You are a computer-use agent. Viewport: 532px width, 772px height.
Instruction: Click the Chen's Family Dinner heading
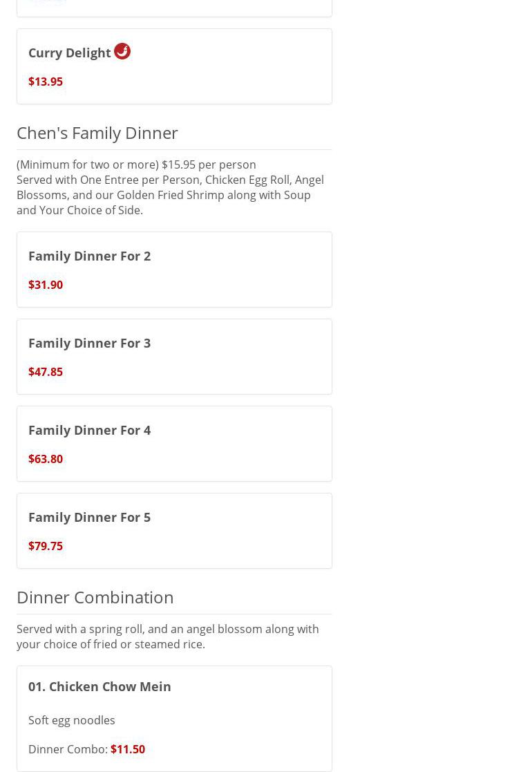(97, 133)
